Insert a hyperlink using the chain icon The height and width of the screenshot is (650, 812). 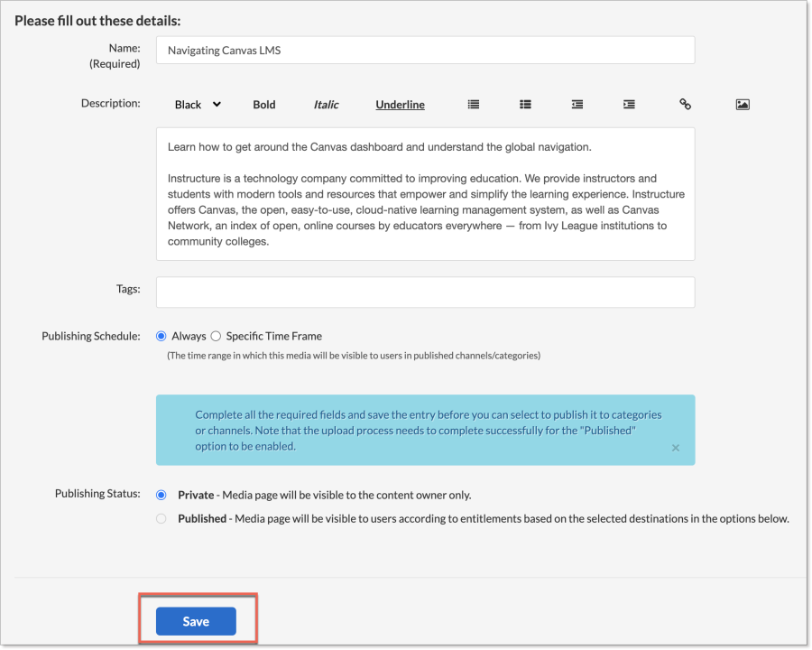(x=685, y=104)
